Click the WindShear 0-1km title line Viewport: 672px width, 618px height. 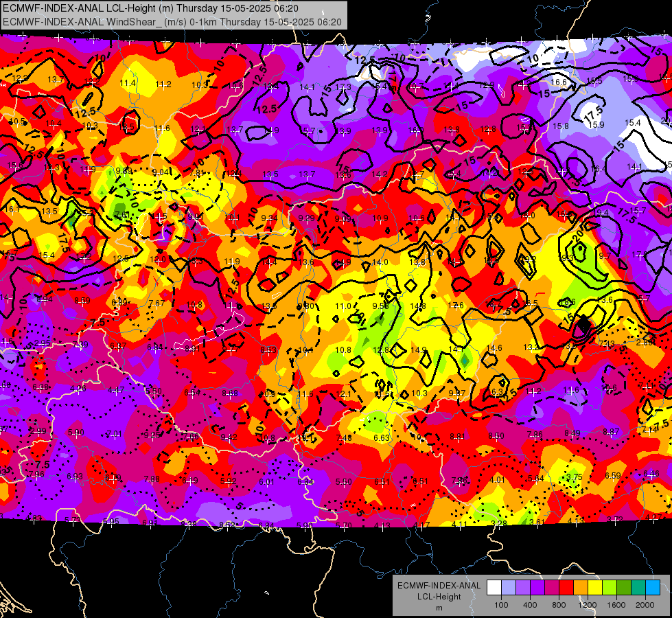[x=172, y=22]
